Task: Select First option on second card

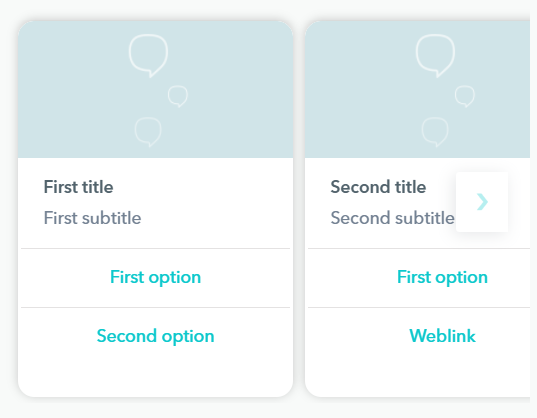Action: (442, 277)
